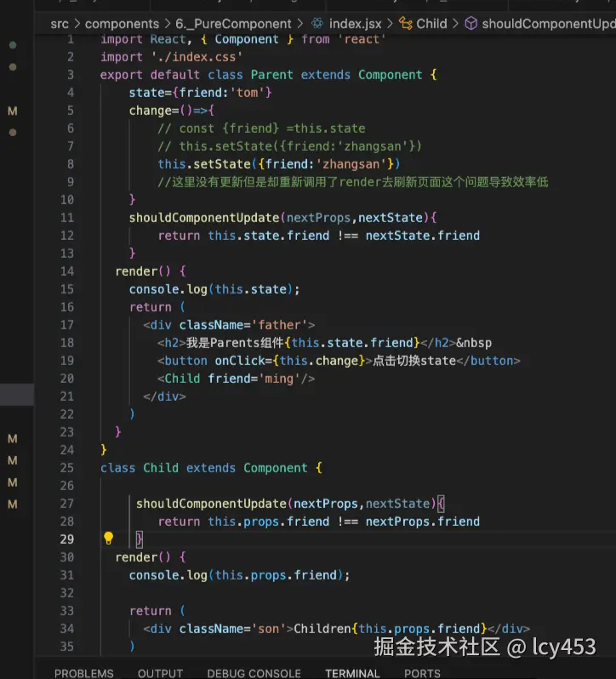
Task: Click the method cube icon beside shouldComponentUpdate breadcrumb
Action: (x=471, y=23)
